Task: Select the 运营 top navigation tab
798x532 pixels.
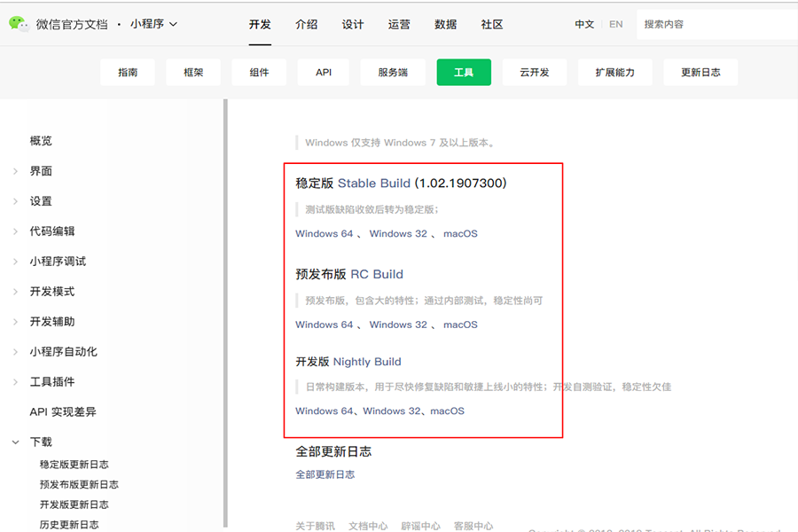Action: 399,24
